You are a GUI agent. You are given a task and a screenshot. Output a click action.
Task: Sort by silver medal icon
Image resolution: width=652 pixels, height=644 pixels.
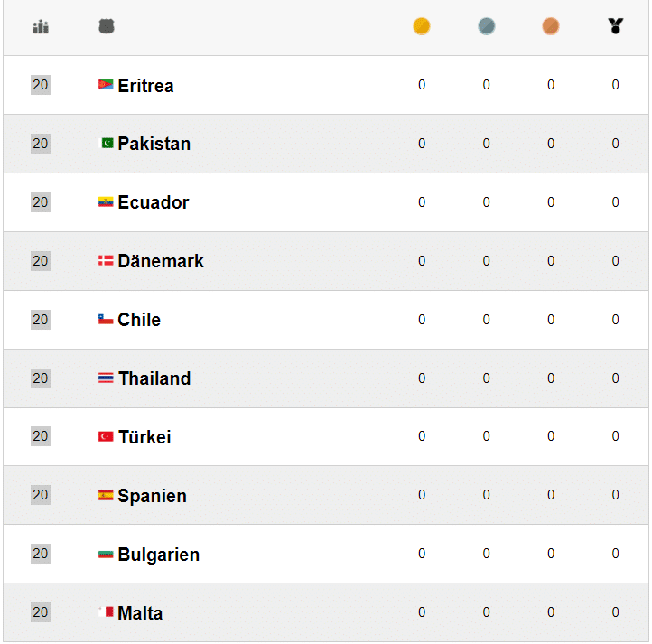(x=487, y=27)
